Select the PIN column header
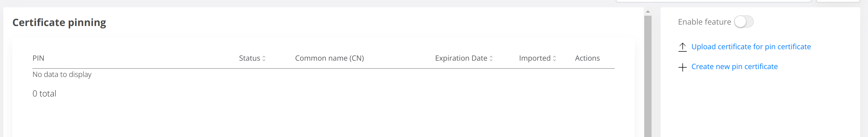Screen dimensions: 868x137 point(38,58)
